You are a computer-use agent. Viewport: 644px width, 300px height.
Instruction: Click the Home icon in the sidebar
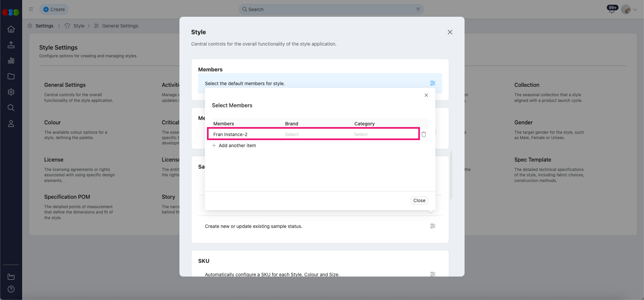point(11,29)
